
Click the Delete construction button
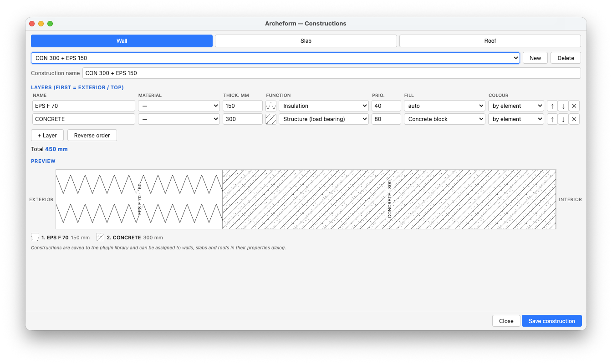tap(566, 58)
